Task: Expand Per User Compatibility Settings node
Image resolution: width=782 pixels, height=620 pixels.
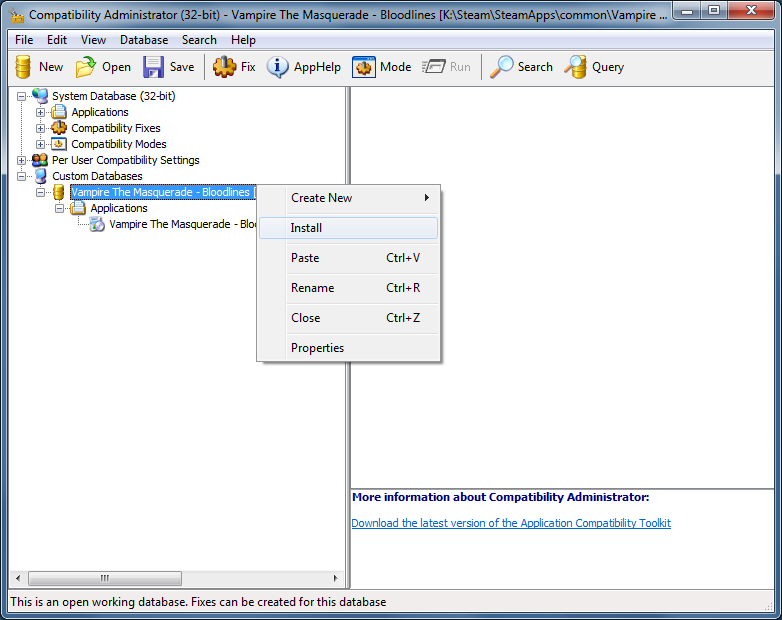Action: coord(21,160)
